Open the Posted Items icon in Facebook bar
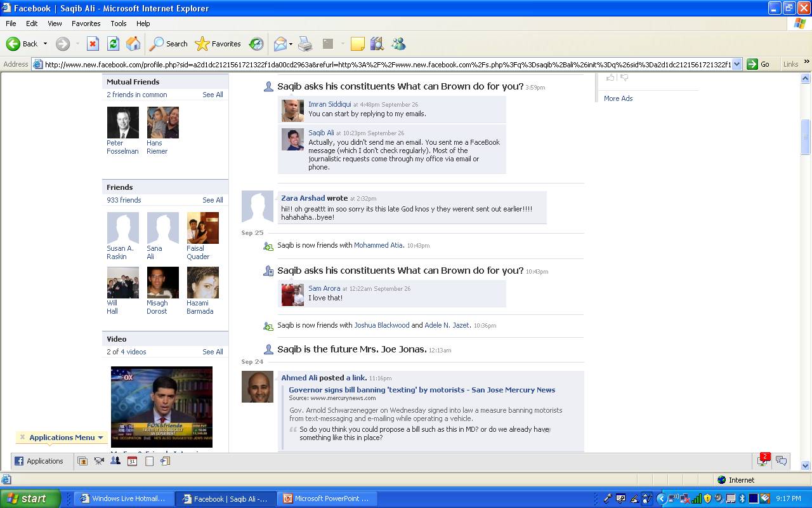812x508 pixels. (165, 461)
